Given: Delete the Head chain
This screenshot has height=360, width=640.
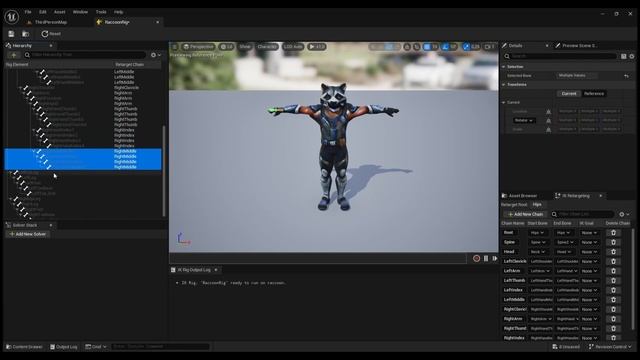Looking at the screenshot, I should pyautogui.click(x=613, y=252).
